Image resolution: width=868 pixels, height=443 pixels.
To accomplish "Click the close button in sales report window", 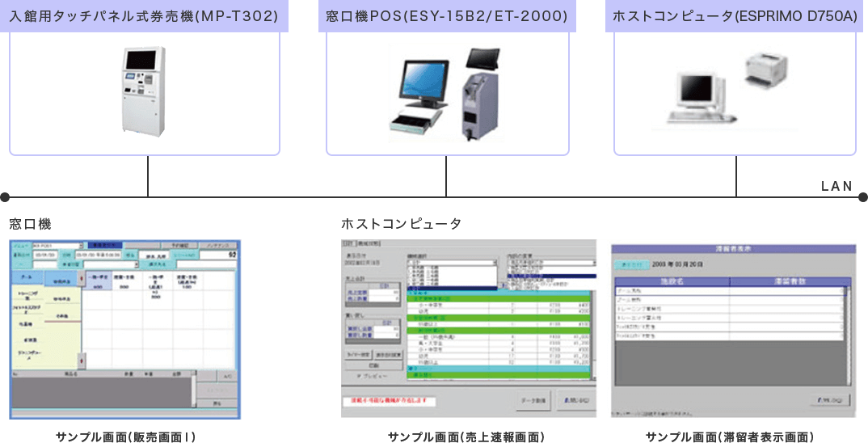I will (x=574, y=399).
